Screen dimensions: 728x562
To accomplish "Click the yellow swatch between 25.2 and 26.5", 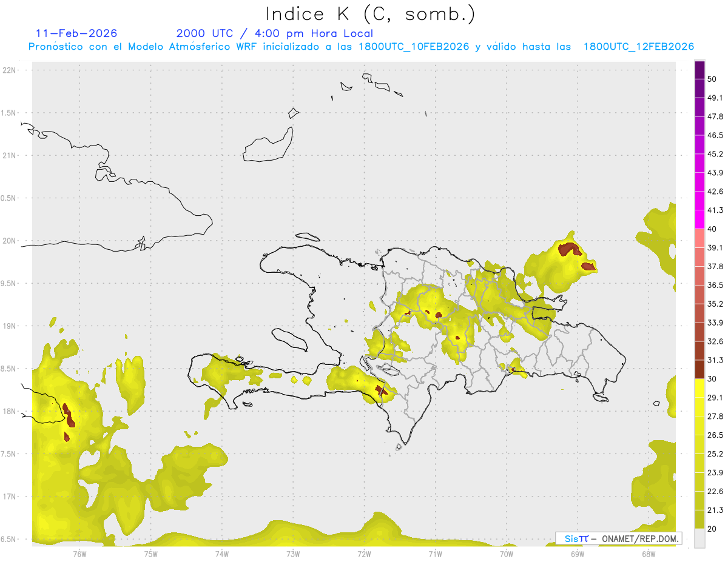I will 699,444.
